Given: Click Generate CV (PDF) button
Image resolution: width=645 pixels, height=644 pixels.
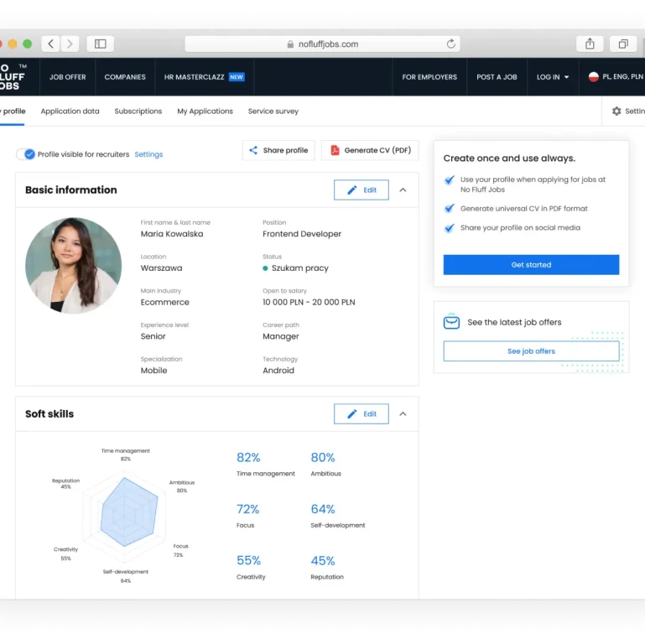Looking at the screenshot, I should tap(370, 151).
